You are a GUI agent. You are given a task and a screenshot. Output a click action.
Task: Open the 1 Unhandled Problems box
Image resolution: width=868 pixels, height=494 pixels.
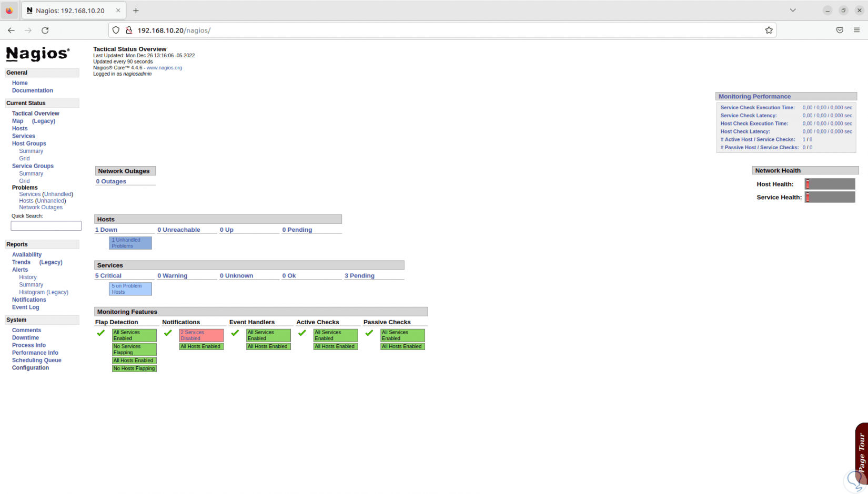(x=130, y=243)
